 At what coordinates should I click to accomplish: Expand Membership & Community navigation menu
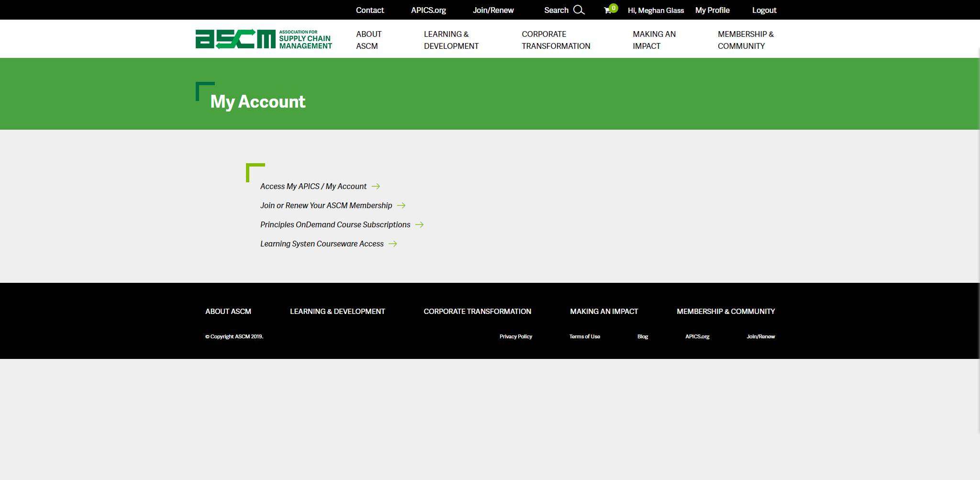click(745, 40)
